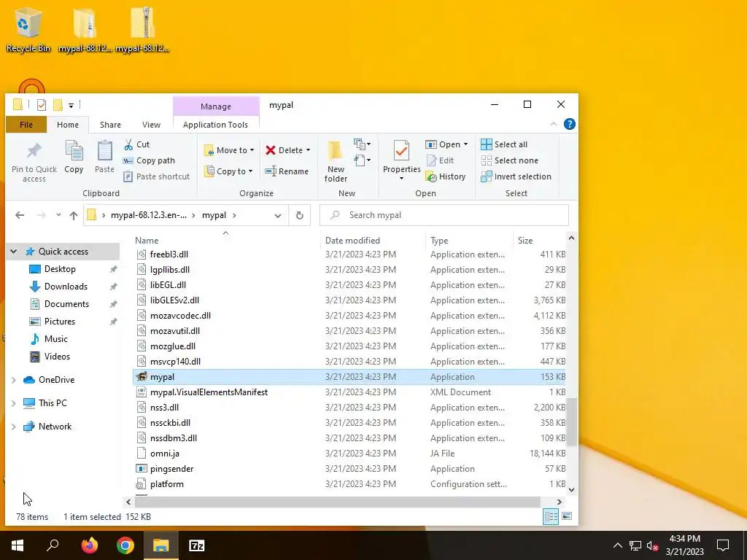Click the vertical scrollbar down arrow

(572, 489)
